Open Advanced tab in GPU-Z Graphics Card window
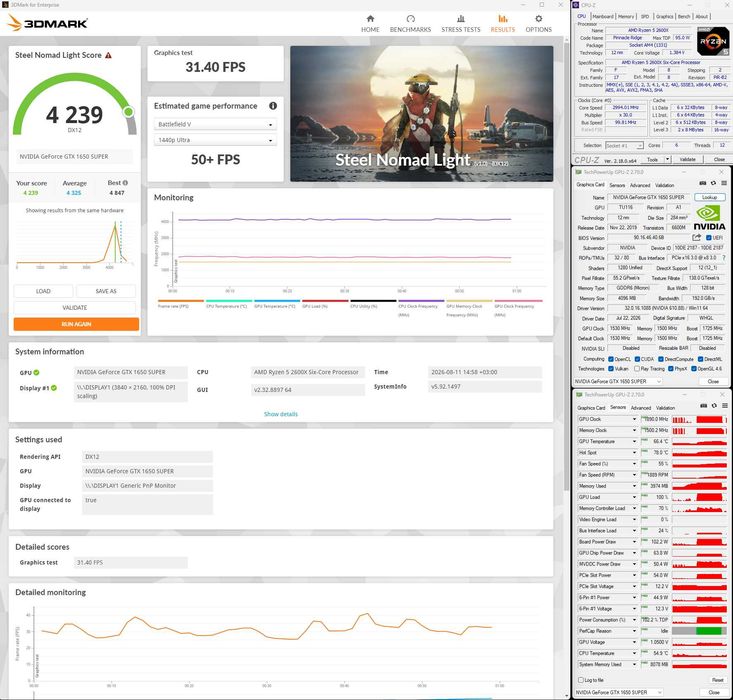 click(640, 185)
